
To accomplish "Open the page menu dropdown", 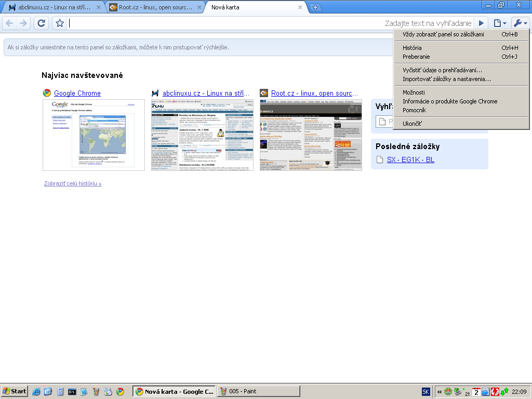I will point(500,23).
